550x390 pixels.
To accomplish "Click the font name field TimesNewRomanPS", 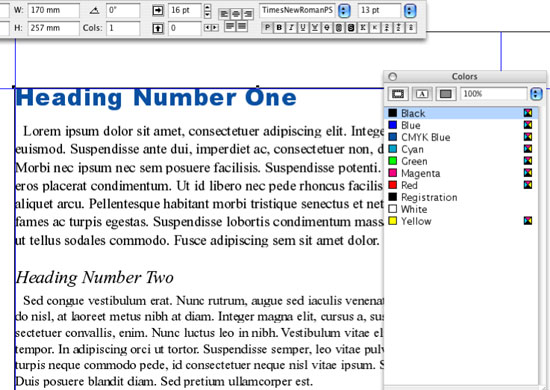I will 297,10.
